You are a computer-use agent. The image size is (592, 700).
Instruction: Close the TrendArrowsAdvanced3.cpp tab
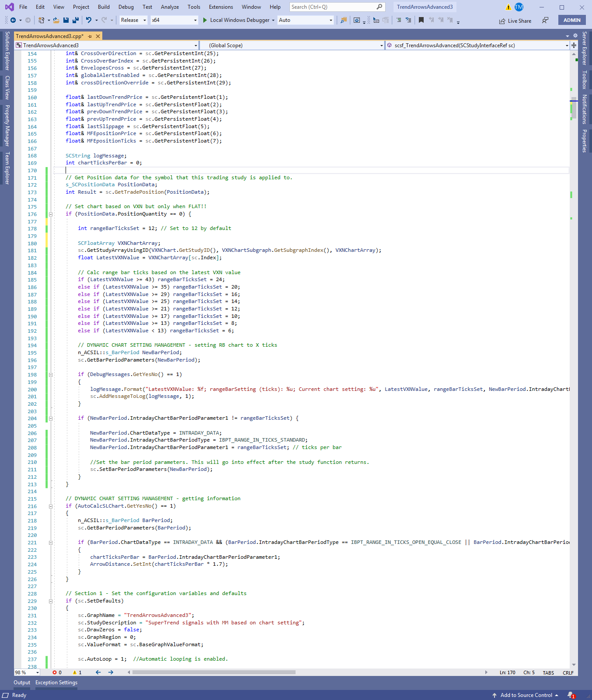98,36
